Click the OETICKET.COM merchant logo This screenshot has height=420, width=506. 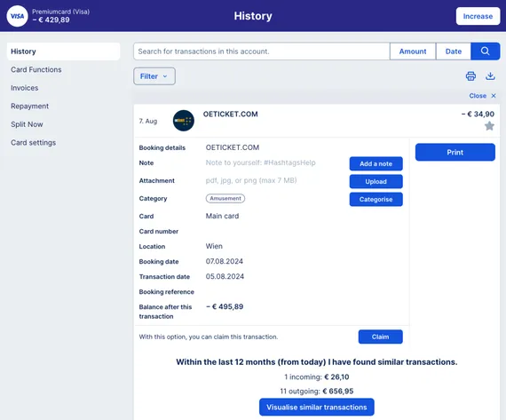pyautogui.click(x=183, y=121)
